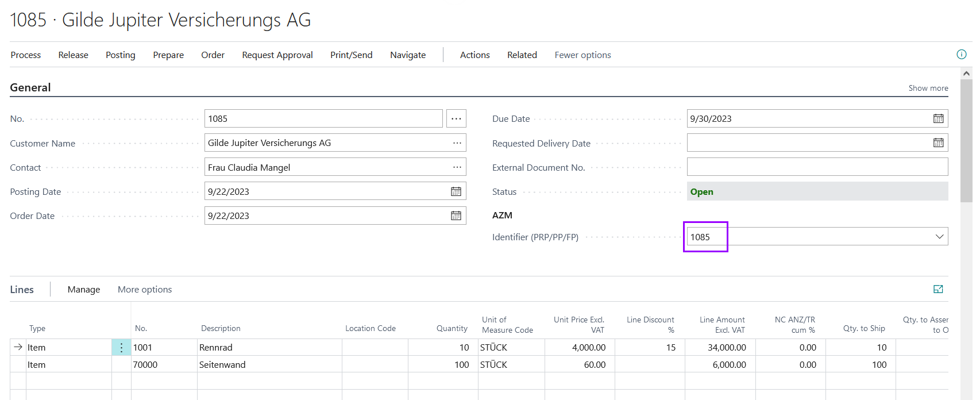Viewport: 980px width, 400px height.
Task: Expand the Identifier (PRP/PP/FP) dropdown
Action: (x=939, y=237)
